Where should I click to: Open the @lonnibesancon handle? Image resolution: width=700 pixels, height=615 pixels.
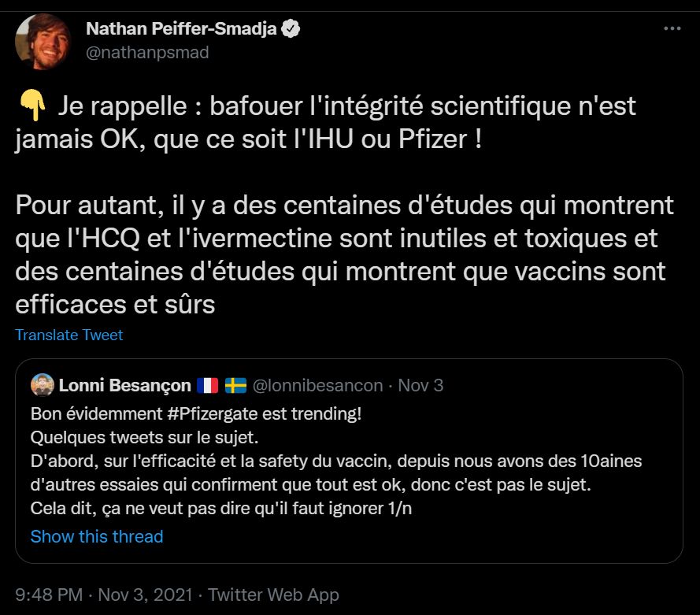pos(317,385)
